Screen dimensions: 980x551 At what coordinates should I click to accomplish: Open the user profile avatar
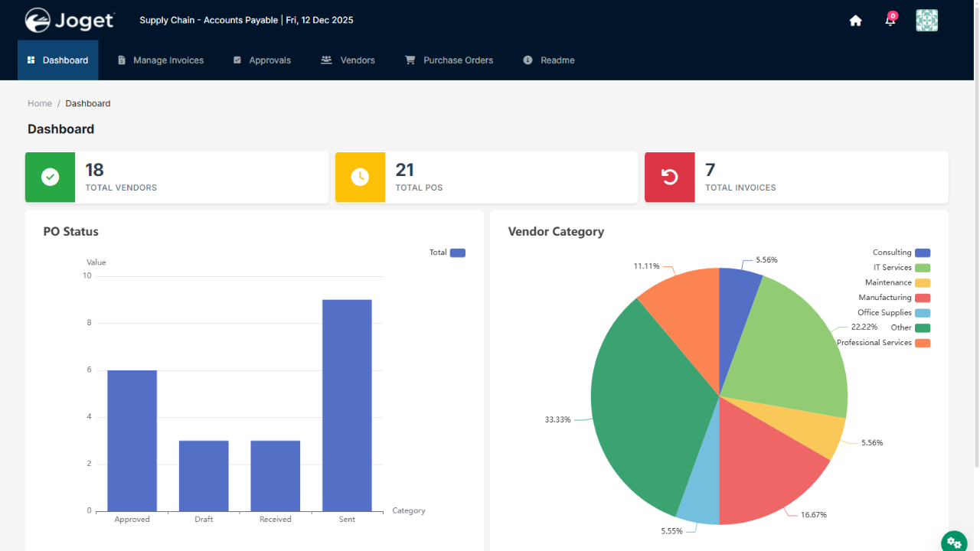coord(926,21)
